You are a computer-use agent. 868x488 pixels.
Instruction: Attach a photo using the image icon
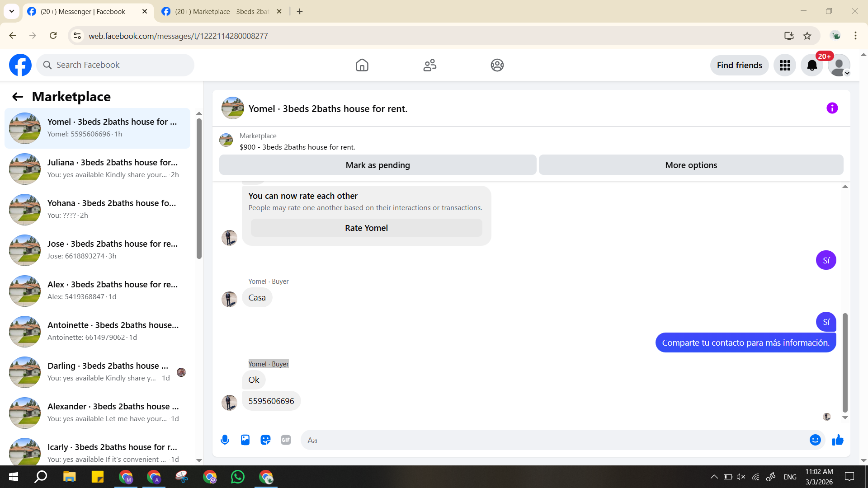click(x=245, y=440)
